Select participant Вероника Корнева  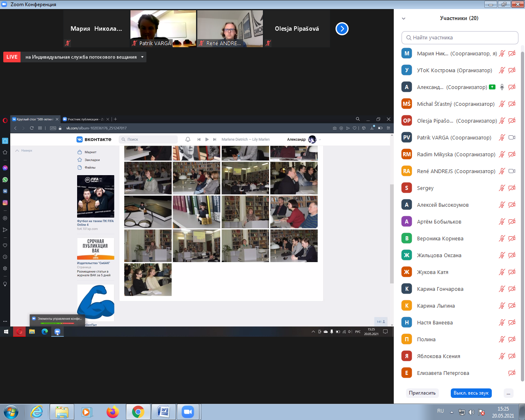(459, 238)
